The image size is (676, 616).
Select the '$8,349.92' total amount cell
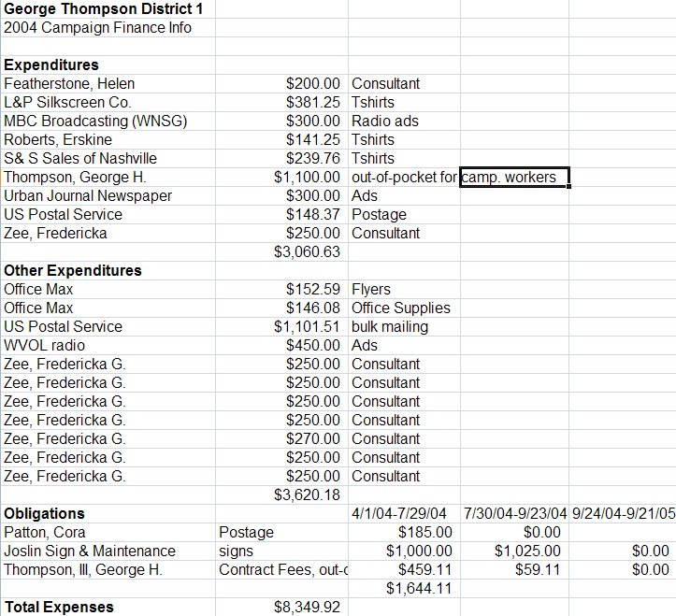coord(282,607)
